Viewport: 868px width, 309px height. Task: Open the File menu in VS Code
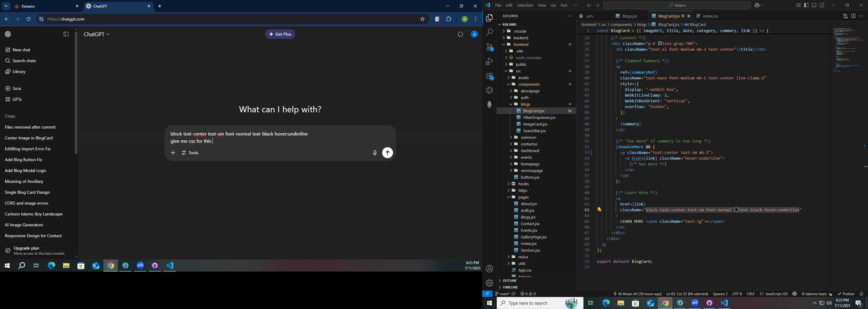[498, 5]
